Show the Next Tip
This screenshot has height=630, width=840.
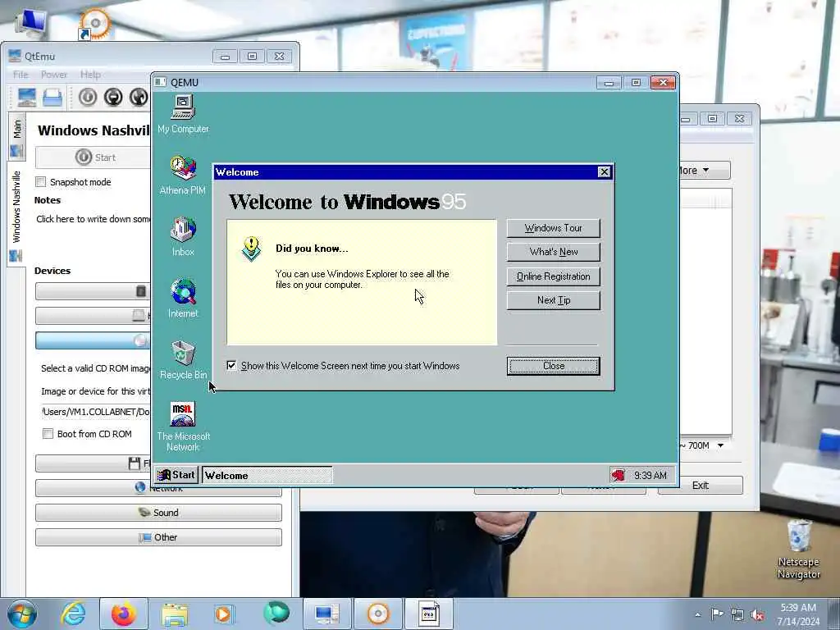click(554, 300)
